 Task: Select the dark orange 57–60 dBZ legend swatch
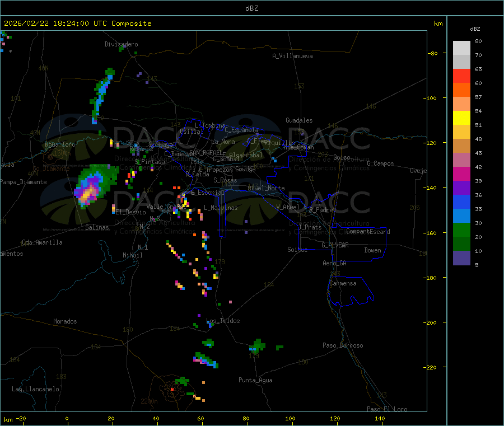pos(461,90)
